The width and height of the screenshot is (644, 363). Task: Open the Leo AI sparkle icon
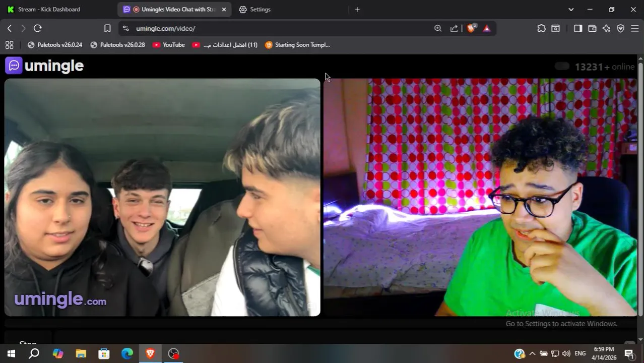(606, 28)
